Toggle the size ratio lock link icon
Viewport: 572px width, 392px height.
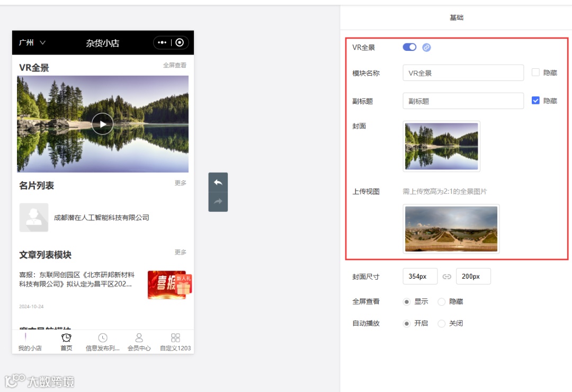click(447, 277)
